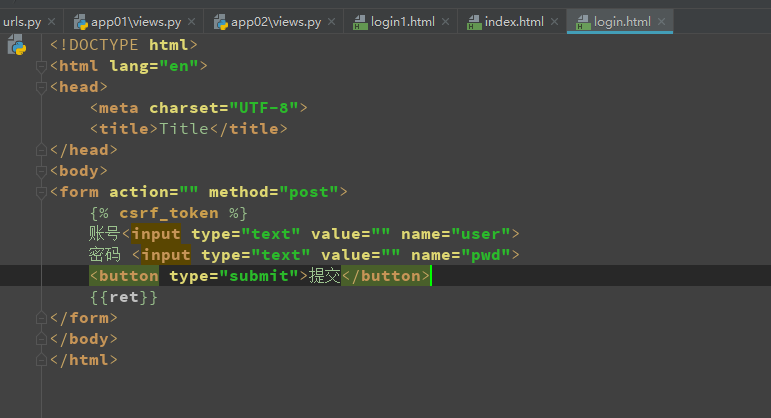This screenshot has width=771, height=418.
Task: Click the closing /button tag
Action: [x=386, y=276]
